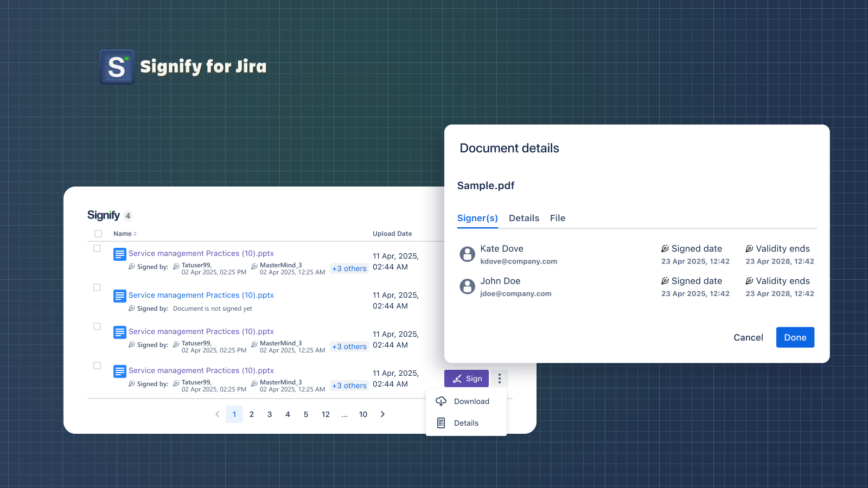Go to page 4
Screen dimensions: 868x488
[x=288, y=414]
